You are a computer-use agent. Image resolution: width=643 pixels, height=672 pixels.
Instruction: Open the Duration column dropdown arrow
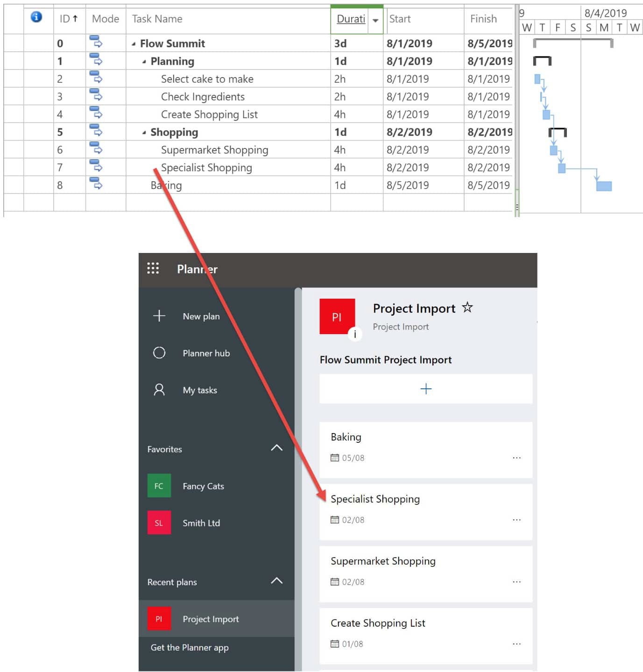[x=375, y=20]
